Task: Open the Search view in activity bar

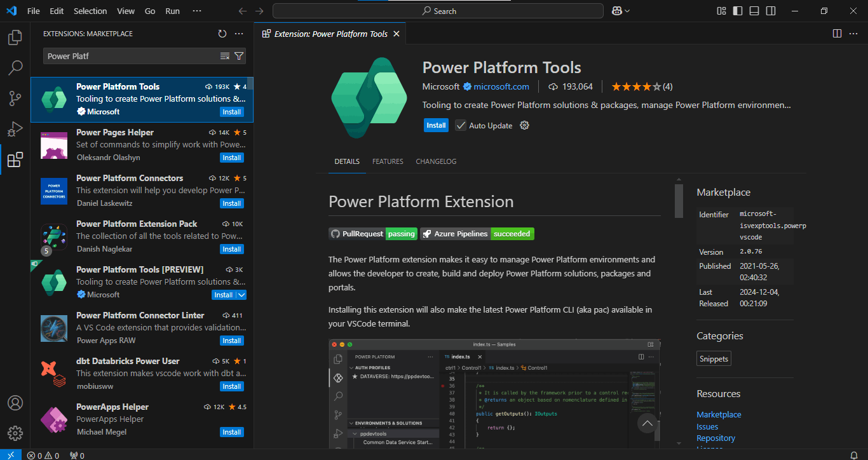Action: tap(15, 67)
